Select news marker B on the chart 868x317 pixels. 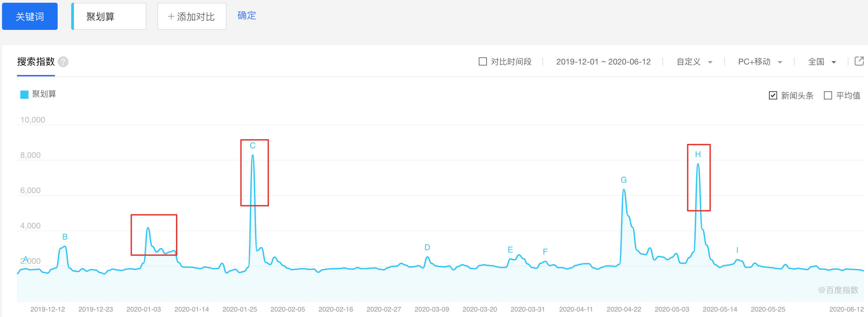click(x=65, y=237)
